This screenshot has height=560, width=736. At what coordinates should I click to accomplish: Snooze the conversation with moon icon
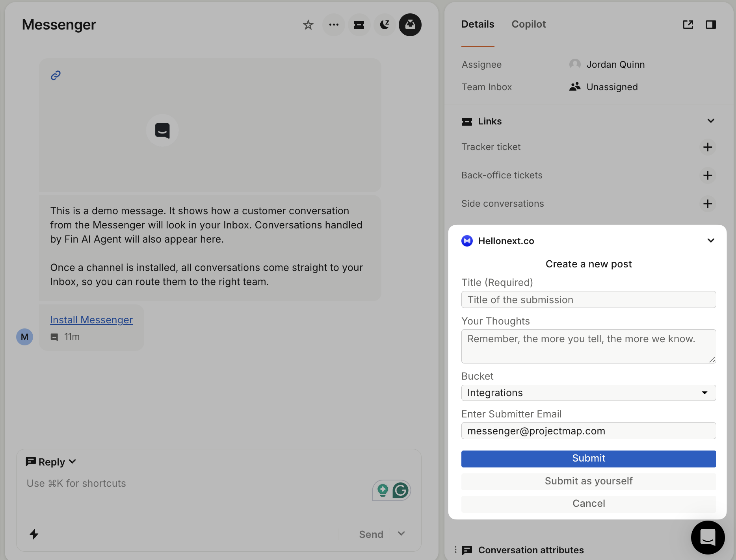tap(385, 25)
